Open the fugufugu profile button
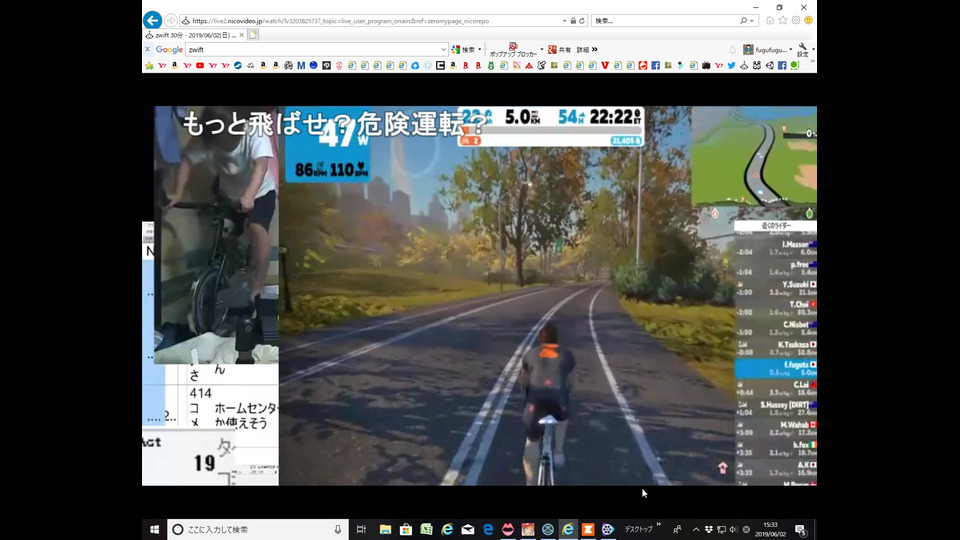 [x=765, y=50]
